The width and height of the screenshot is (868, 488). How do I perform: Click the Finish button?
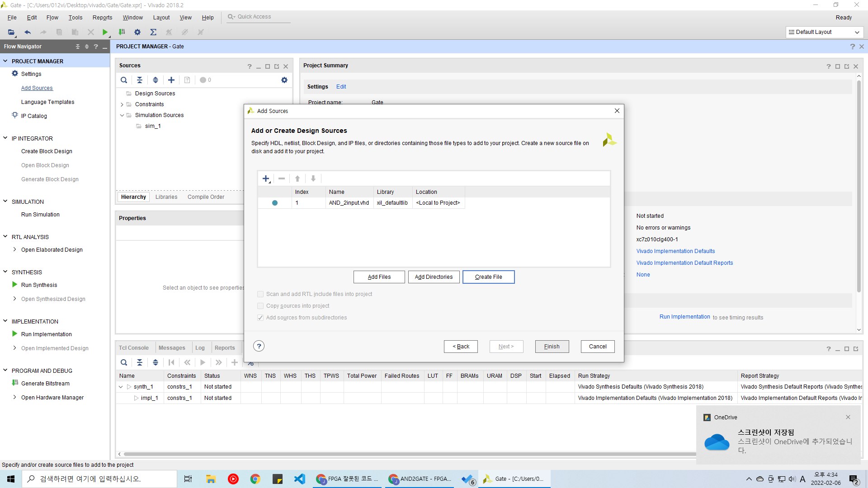[x=552, y=347]
